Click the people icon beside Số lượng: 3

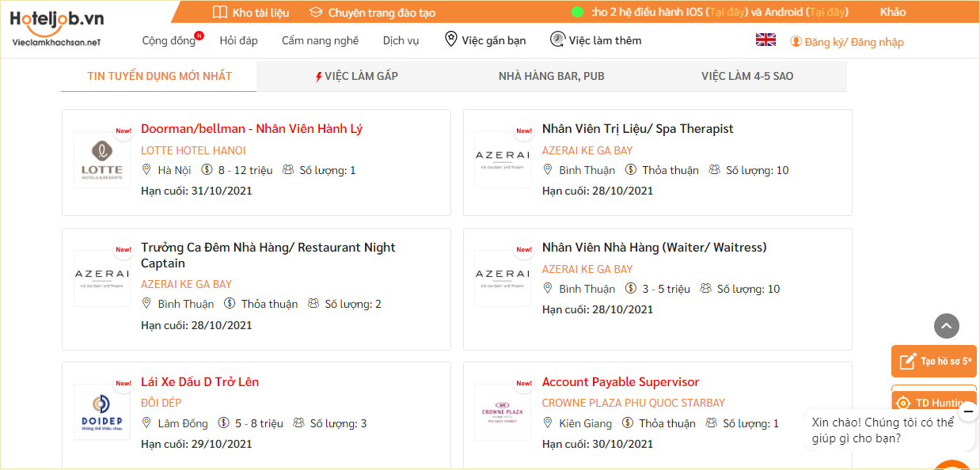[x=299, y=423]
